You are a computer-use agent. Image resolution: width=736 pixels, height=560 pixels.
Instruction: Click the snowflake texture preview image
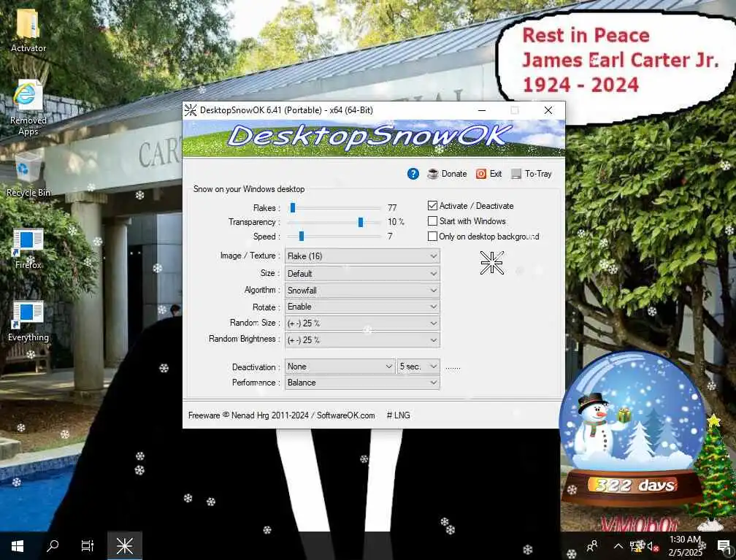tap(492, 263)
